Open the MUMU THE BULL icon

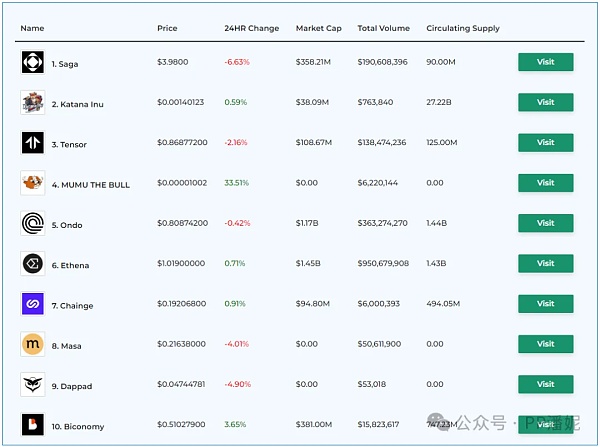[33, 183]
